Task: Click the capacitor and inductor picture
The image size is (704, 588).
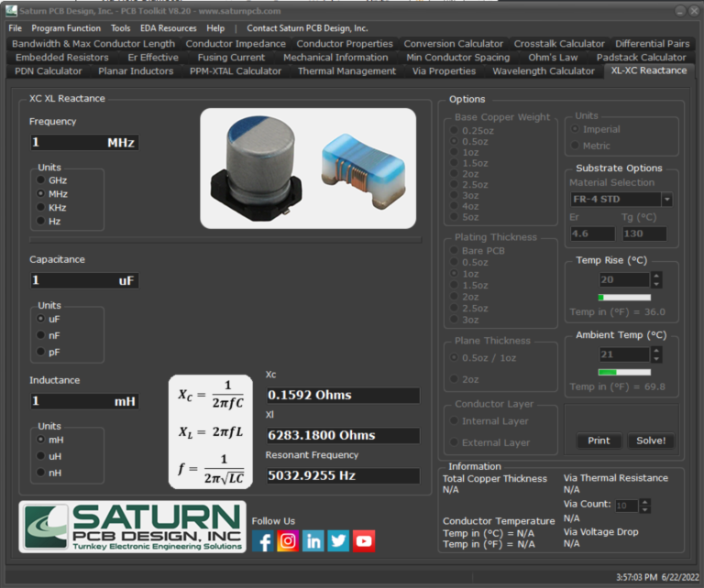Action: pos(308,169)
